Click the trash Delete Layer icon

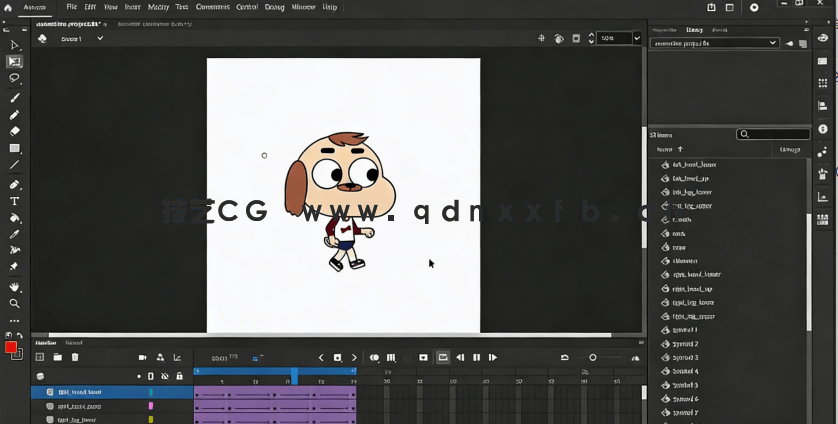(x=75, y=357)
